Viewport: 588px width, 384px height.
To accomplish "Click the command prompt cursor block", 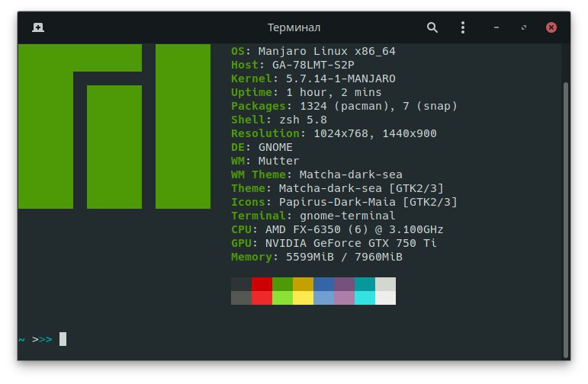I will pyautogui.click(x=63, y=339).
